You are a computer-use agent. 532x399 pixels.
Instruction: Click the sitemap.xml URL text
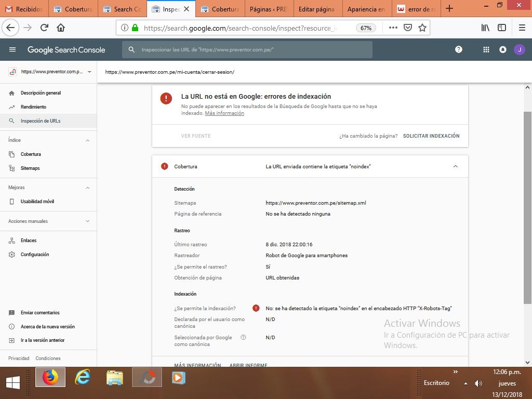point(315,203)
